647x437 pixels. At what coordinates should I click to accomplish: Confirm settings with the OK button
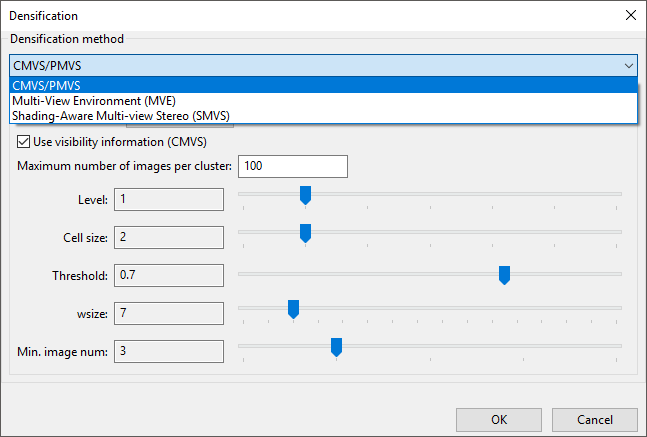click(498, 419)
